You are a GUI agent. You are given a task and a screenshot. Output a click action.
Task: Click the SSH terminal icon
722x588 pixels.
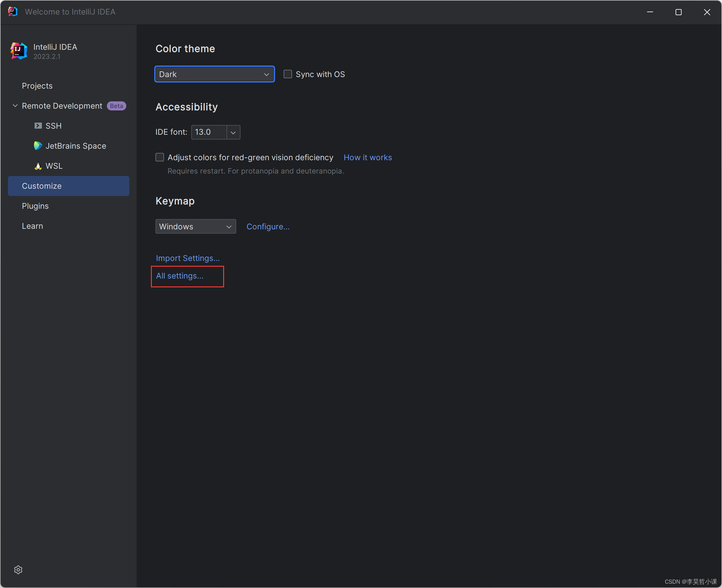(x=38, y=126)
